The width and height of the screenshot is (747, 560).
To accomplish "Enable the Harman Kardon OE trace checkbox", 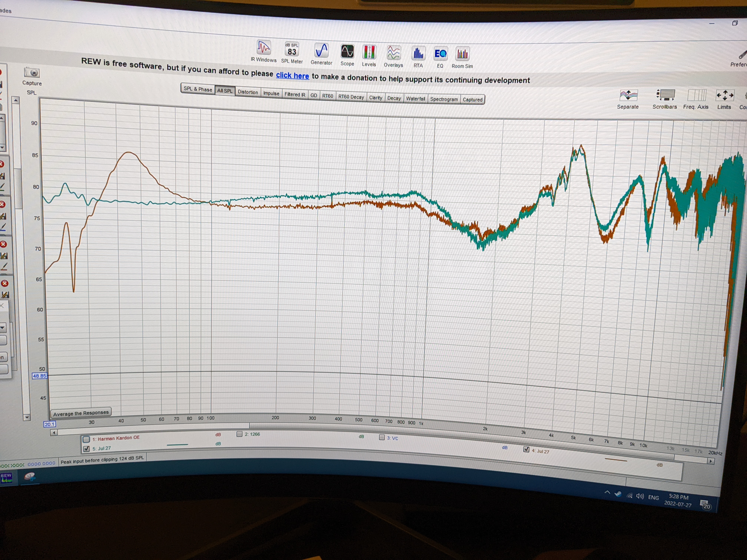I will point(87,439).
